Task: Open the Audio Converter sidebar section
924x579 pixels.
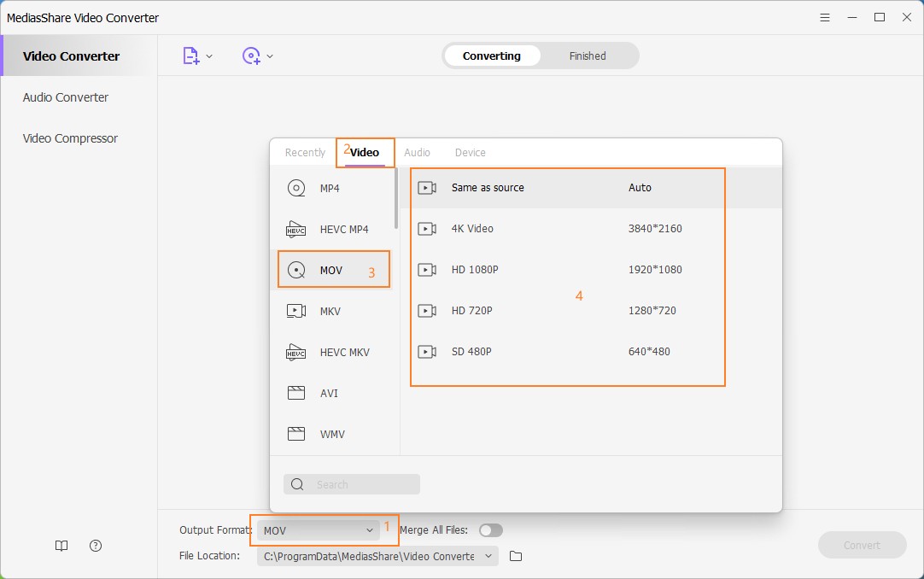Action: (66, 97)
